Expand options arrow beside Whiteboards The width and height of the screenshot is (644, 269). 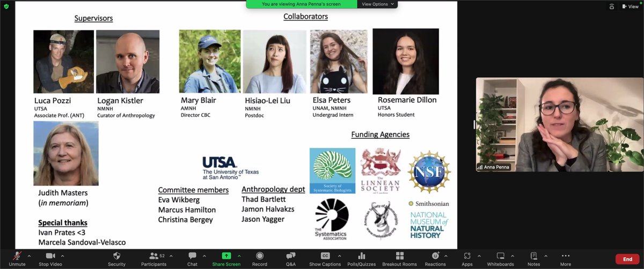tap(513, 256)
